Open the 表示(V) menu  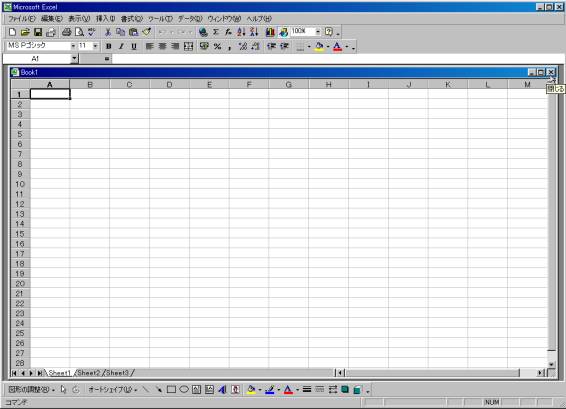(79, 18)
